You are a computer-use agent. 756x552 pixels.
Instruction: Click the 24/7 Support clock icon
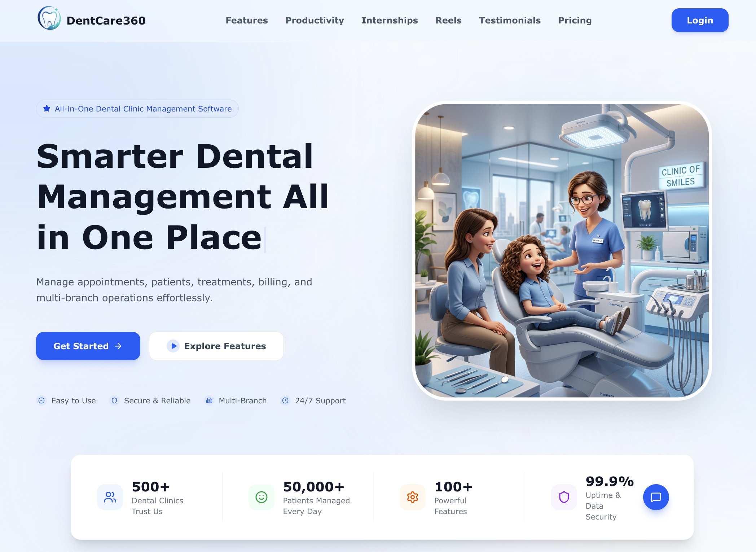pos(285,400)
